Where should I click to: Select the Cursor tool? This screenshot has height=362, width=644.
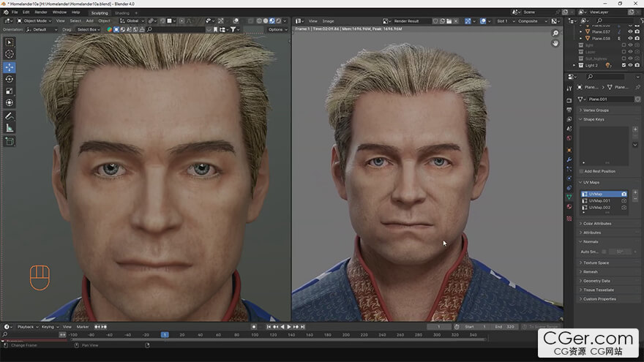[10, 54]
